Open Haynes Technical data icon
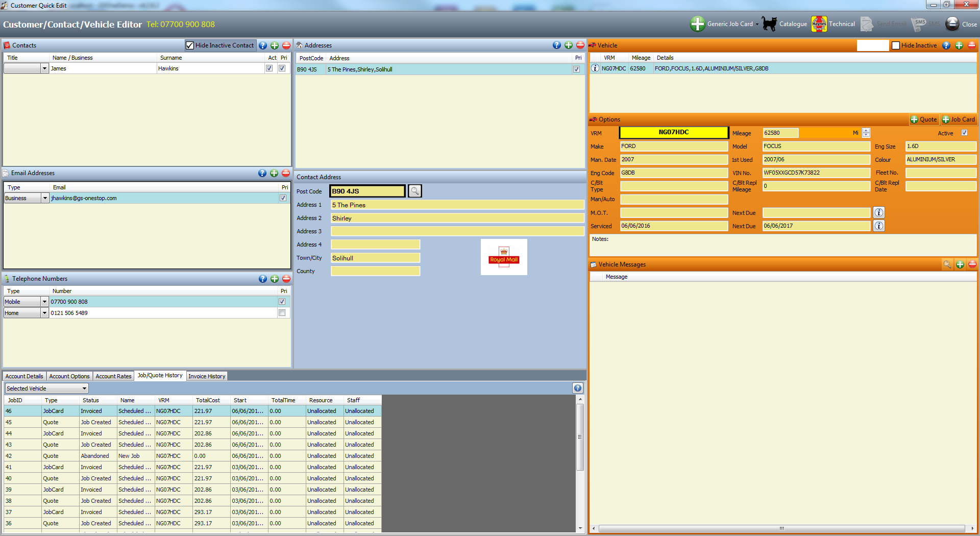This screenshot has width=980, height=536. (819, 24)
